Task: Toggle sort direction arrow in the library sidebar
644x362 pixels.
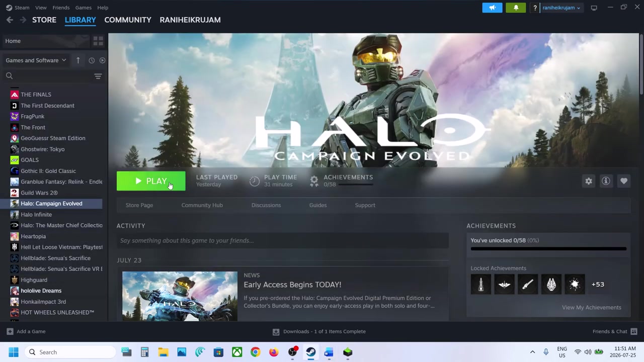Action: (78, 60)
